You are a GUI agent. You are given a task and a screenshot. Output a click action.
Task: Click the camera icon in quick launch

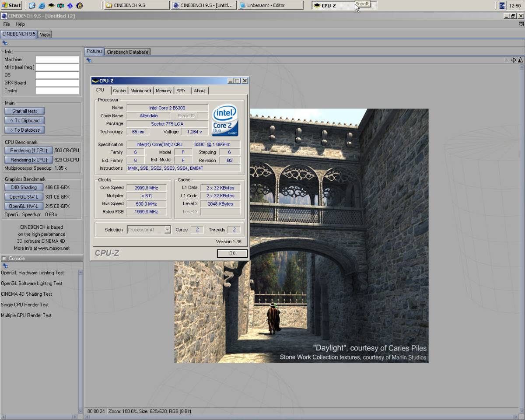60,6
